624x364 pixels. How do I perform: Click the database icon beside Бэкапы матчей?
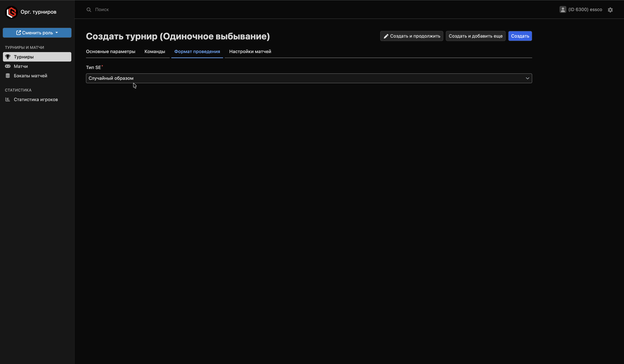[8, 76]
